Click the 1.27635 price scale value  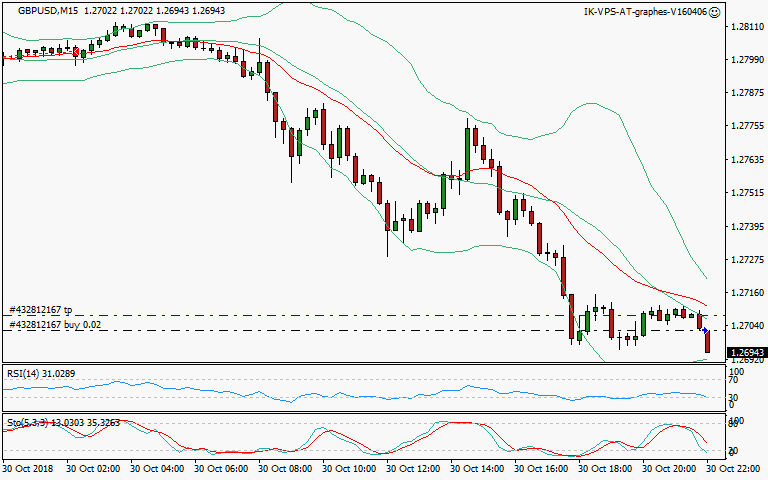point(747,160)
